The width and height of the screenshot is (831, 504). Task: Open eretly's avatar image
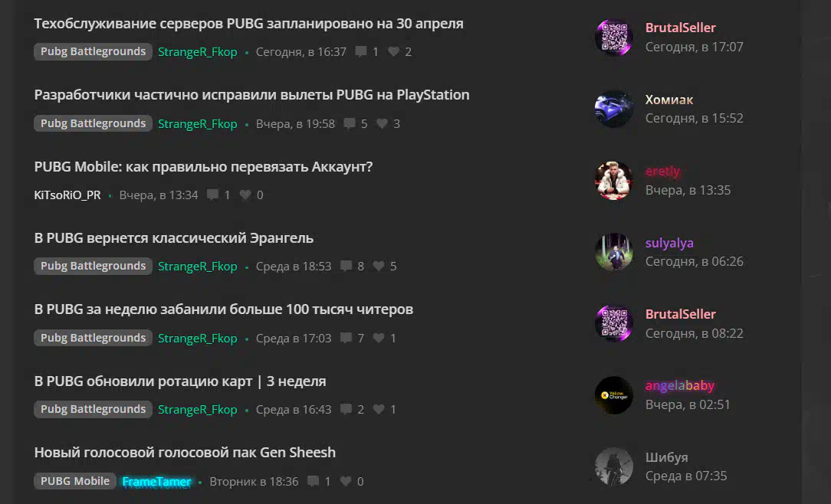(614, 181)
